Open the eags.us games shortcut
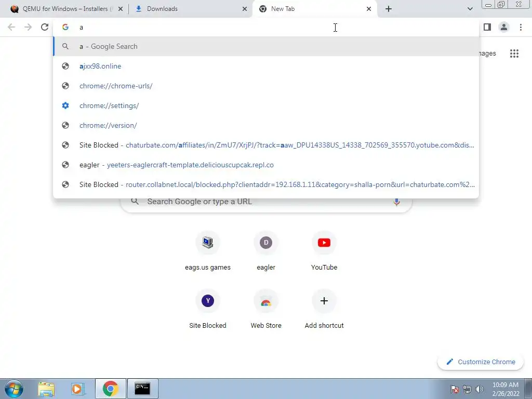Viewport: 532px width, 399px height. click(x=208, y=250)
